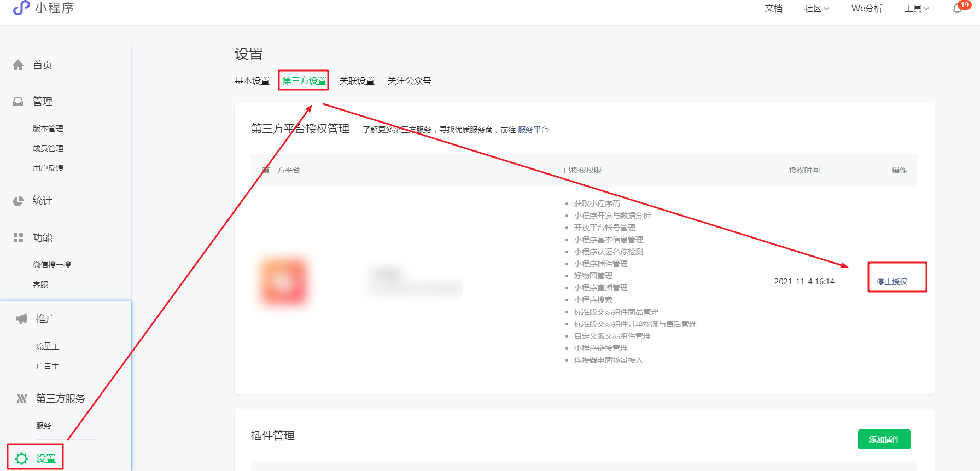Click the home icon beside 首页
The image size is (980, 471).
pos(18,65)
